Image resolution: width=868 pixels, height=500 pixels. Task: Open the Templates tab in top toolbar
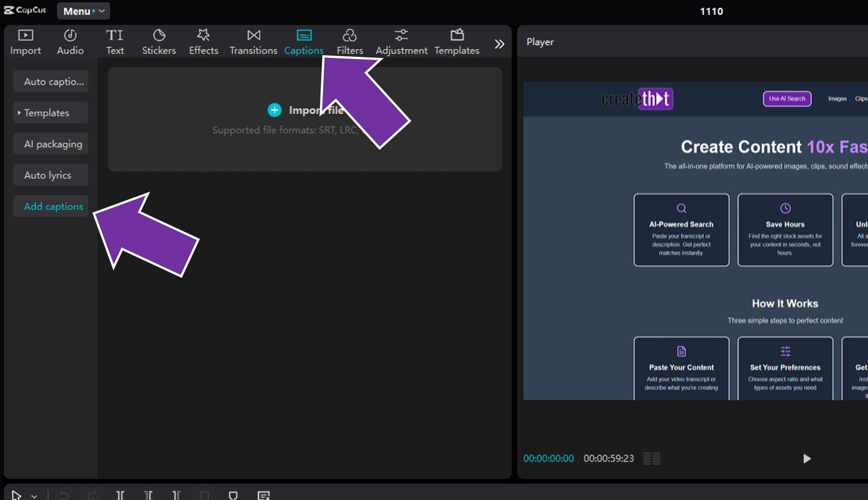(457, 42)
